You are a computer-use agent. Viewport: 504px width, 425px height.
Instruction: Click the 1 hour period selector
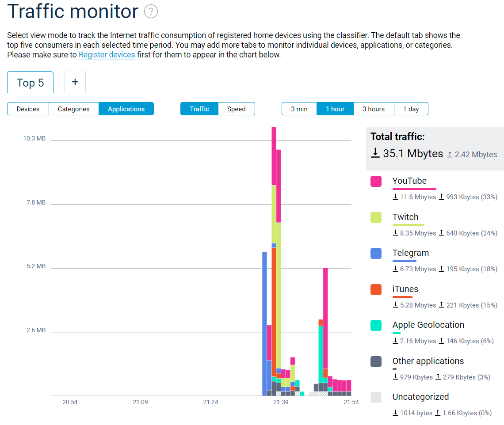(335, 109)
